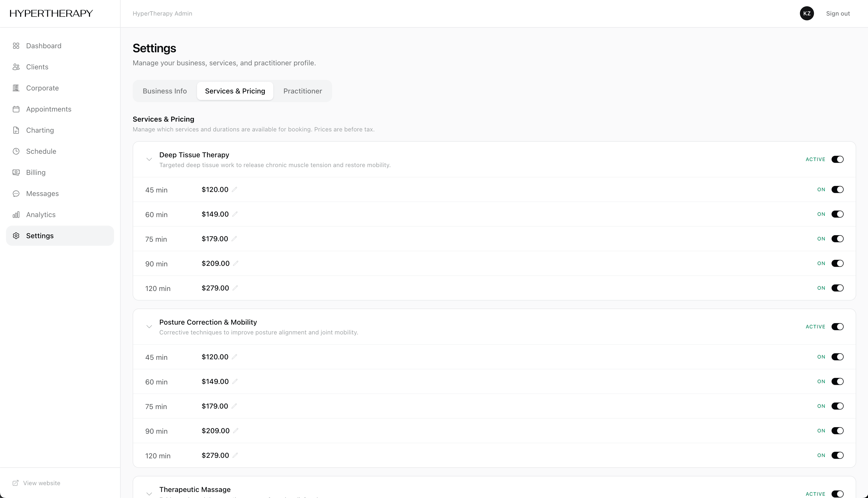Open Messages via chat bubble icon
This screenshot has width=868, height=498.
(16, 193)
